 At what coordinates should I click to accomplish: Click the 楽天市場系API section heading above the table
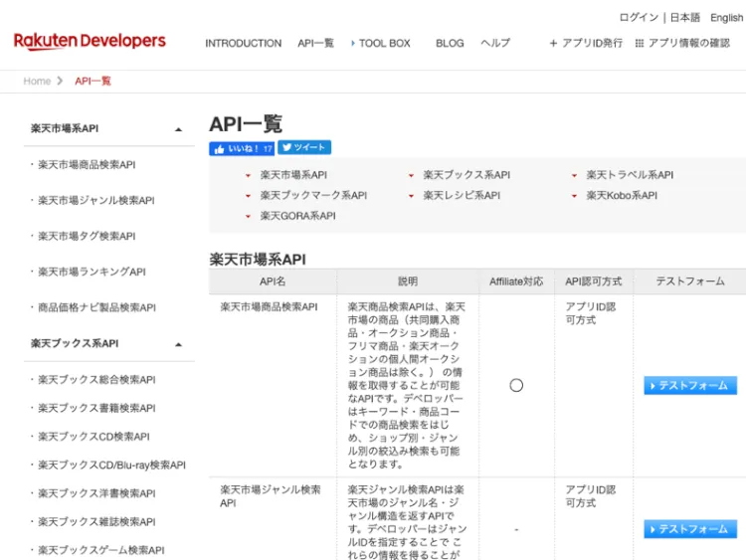(258, 260)
